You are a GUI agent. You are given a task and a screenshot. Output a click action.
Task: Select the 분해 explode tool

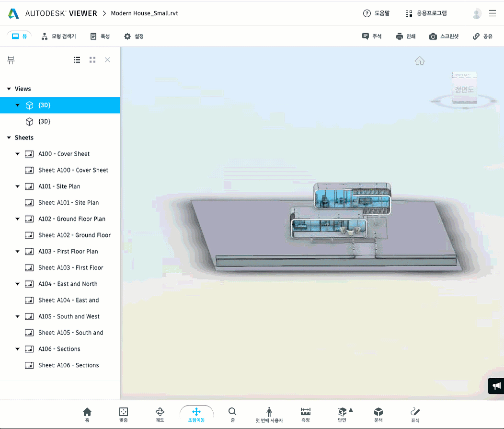[378, 415]
